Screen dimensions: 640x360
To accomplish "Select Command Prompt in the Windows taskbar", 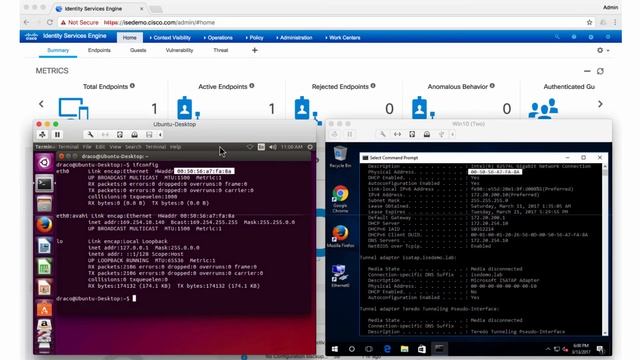I will [439, 349].
